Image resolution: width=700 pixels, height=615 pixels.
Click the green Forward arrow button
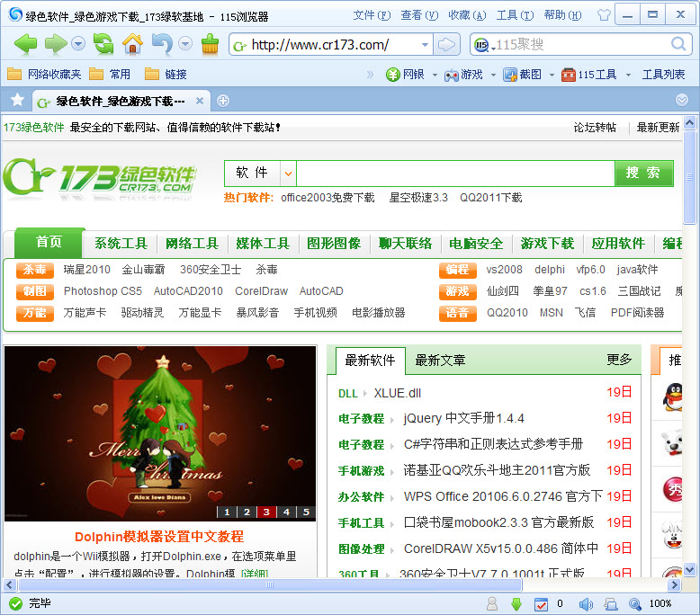pyautogui.click(x=55, y=44)
